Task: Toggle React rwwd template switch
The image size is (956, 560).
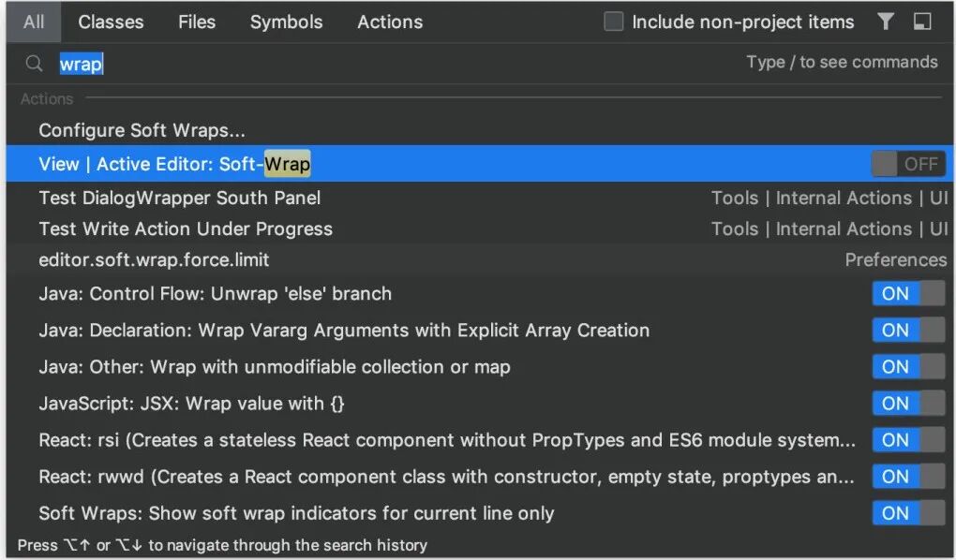Action: (x=907, y=477)
